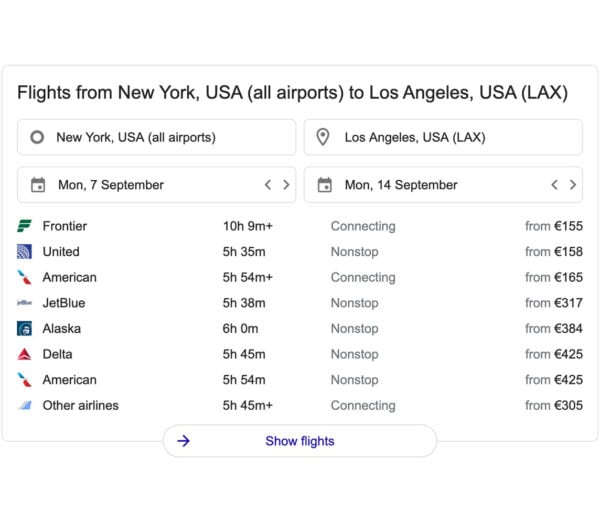Open the Mon, 14 September date picker
The width and height of the screenshot is (600, 524).
[420, 185]
